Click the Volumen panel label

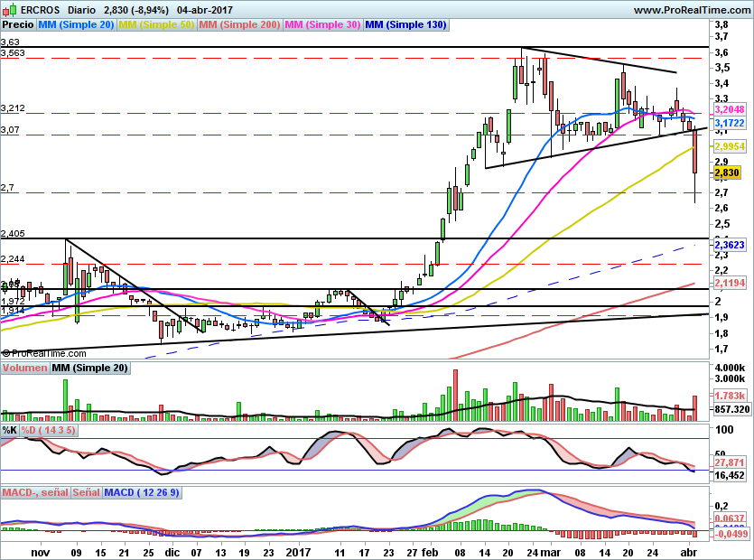[24, 368]
